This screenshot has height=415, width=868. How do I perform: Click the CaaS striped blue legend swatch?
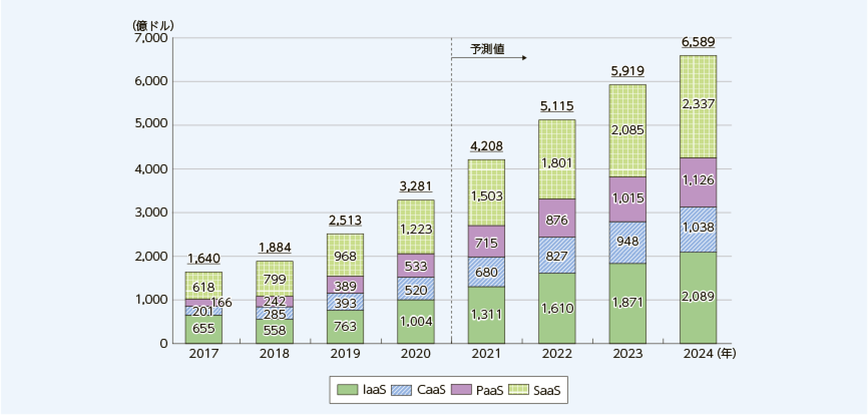click(401, 390)
